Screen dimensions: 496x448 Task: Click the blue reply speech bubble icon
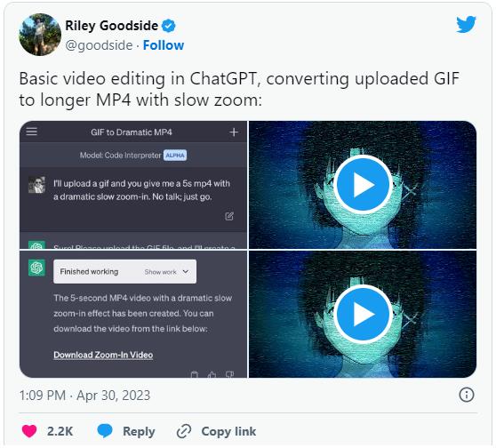(105, 431)
